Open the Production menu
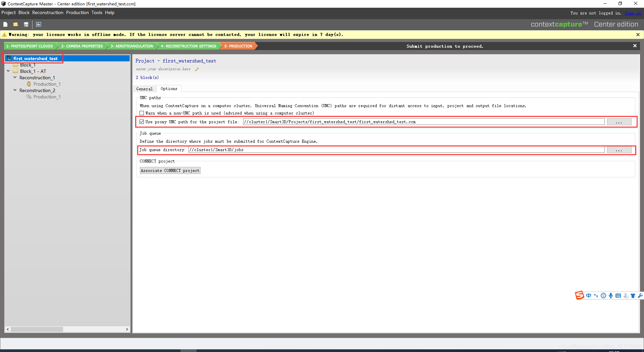Viewport: 644px width, 352px height. coord(77,12)
